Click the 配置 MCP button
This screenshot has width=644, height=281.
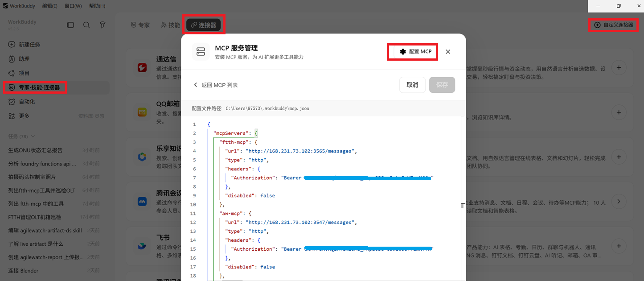(415, 52)
